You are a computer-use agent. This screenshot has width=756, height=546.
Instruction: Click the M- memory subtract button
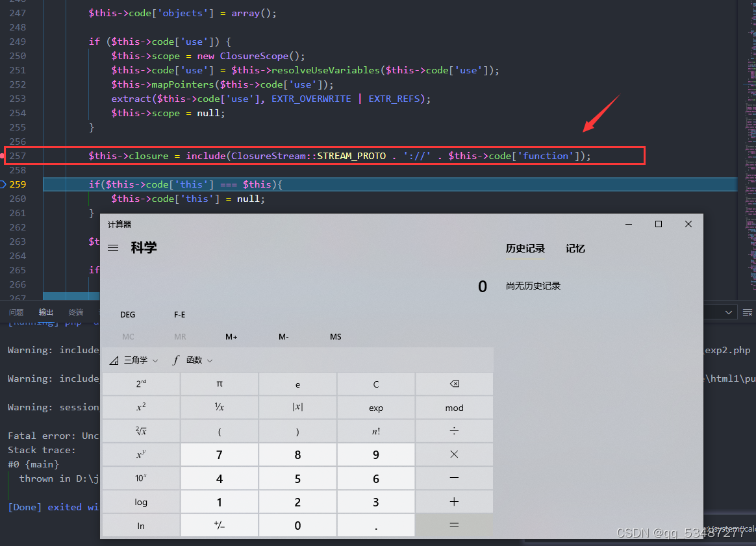tap(283, 337)
